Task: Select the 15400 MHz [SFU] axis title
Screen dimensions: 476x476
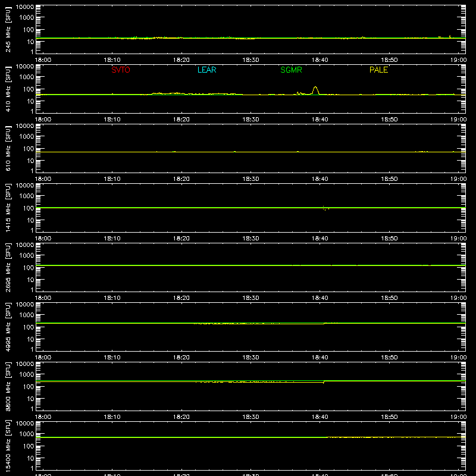Action: (8, 446)
